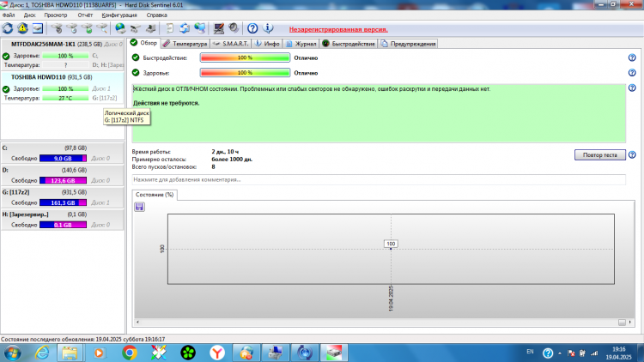Click the graph scrollbar right arrow
The height and width of the screenshot is (362, 644).
(x=630, y=323)
